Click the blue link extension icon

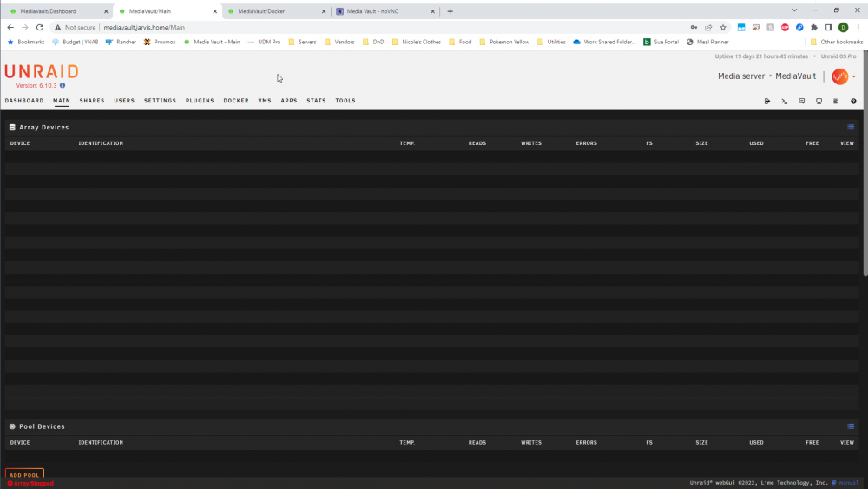tap(799, 27)
